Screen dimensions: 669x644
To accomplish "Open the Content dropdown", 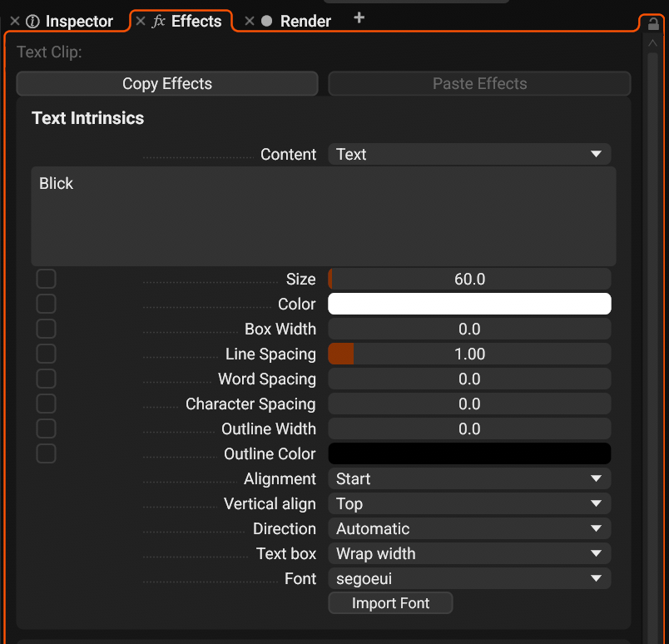I will 469,154.
